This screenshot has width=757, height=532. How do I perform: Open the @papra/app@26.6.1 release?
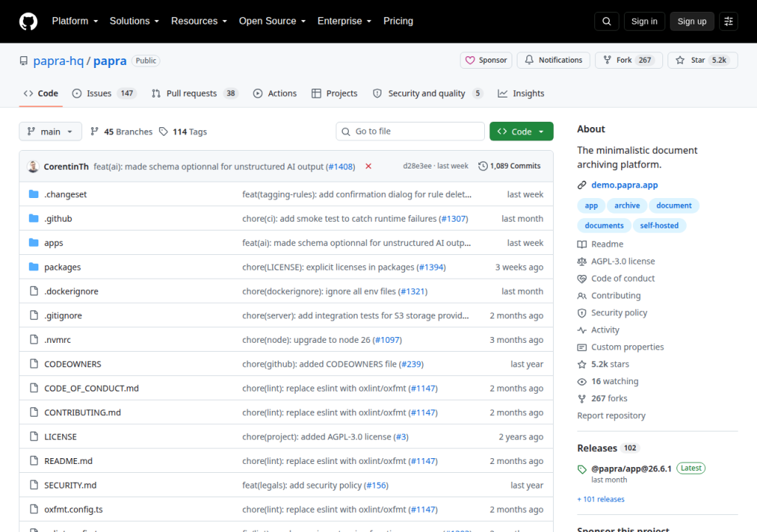pyautogui.click(x=631, y=468)
